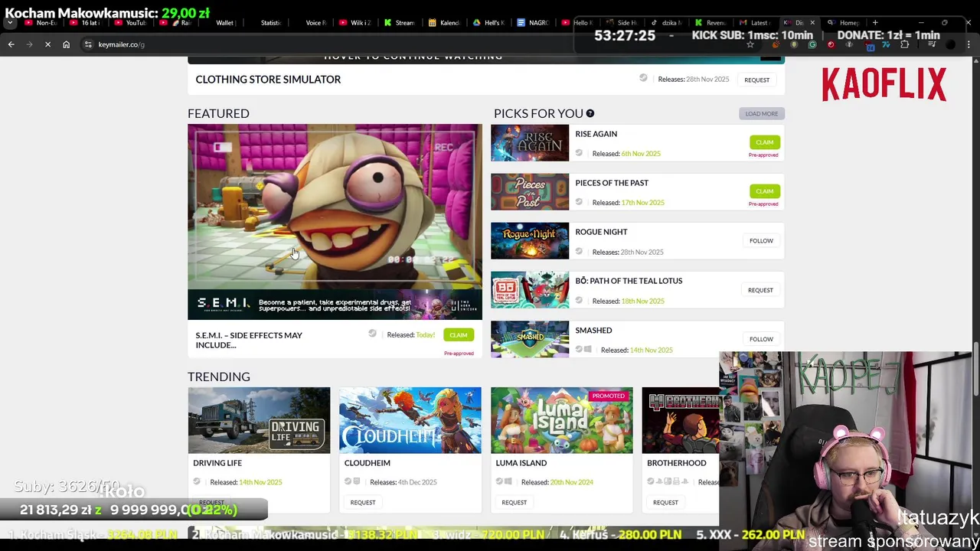Image resolution: width=980 pixels, height=551 pixels.
Task: Request the Luma Island key
Action: point(514,502)
